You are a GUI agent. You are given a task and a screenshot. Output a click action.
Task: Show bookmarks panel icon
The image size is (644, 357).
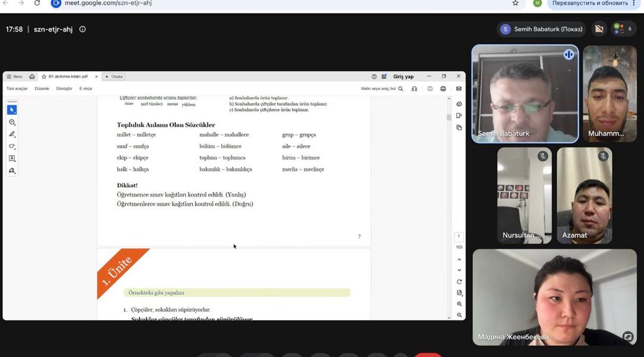[459, 116]
